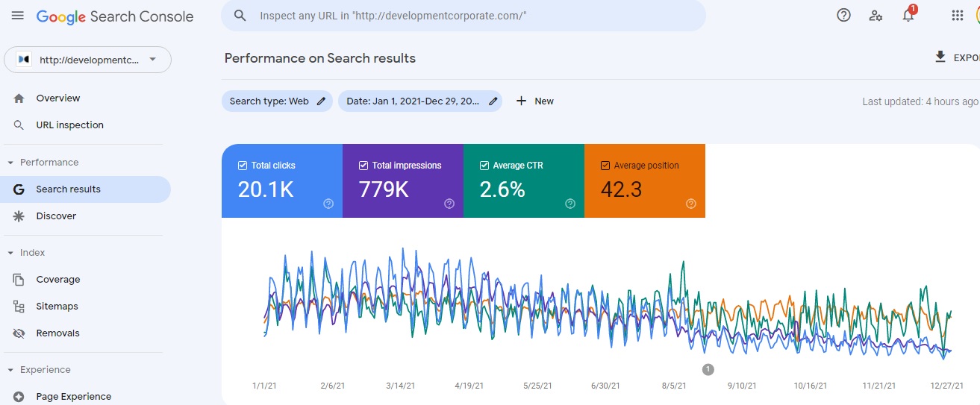980x405 pixels.
Task: Click the Removals eye-slash icon
Action: click(x=19, y=333)
